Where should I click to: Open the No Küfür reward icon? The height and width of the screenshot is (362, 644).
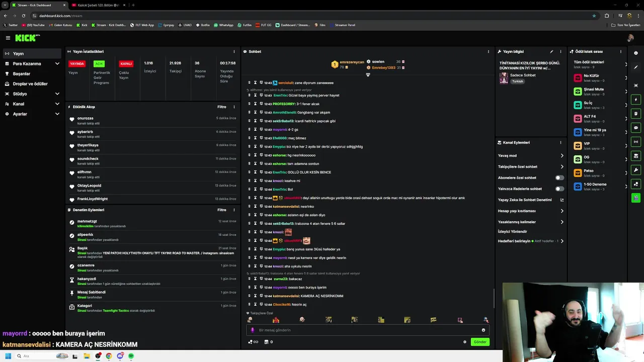[x=578, y=77]
